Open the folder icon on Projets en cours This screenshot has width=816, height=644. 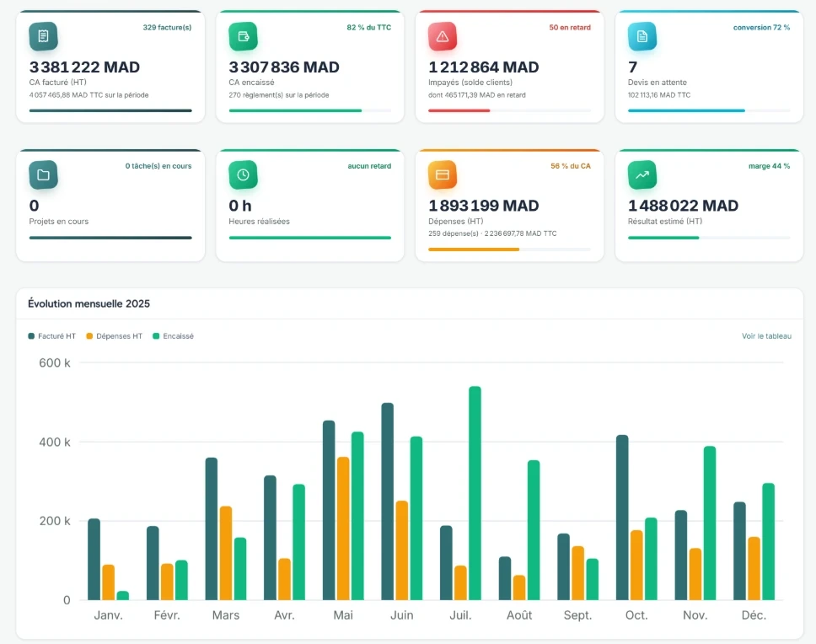(43, 174)
